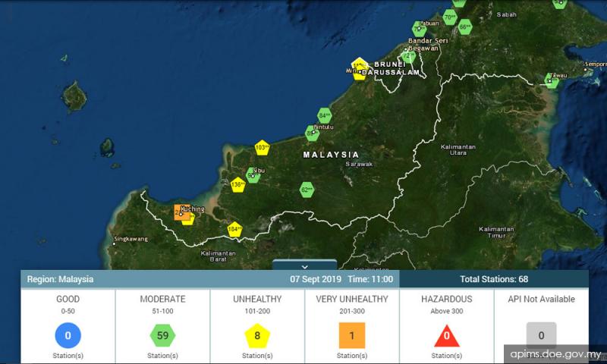
Task: Click the Region: Malaysia header label
Action: pyautogui.click(x=61, y=279)
